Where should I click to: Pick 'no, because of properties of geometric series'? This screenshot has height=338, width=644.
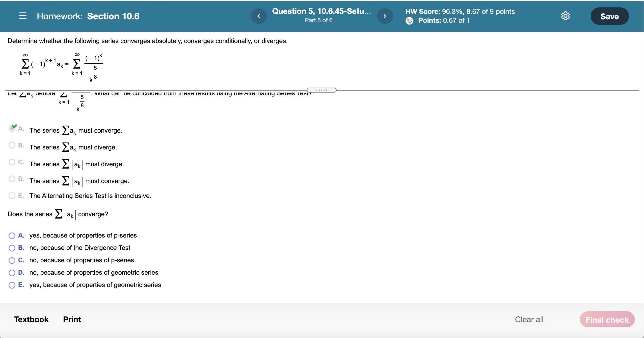point(12,273)
